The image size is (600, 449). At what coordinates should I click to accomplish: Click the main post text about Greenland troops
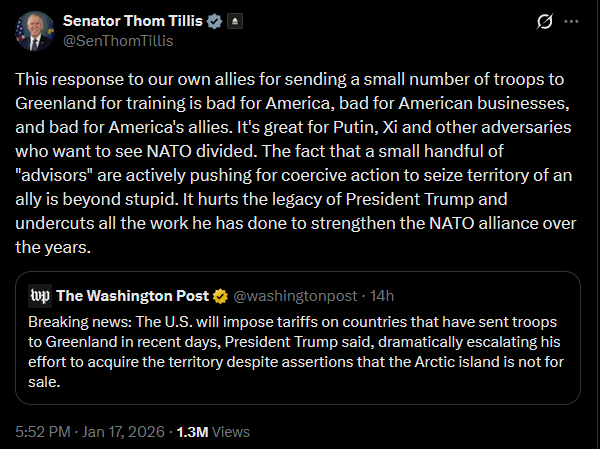pos(295,163)
